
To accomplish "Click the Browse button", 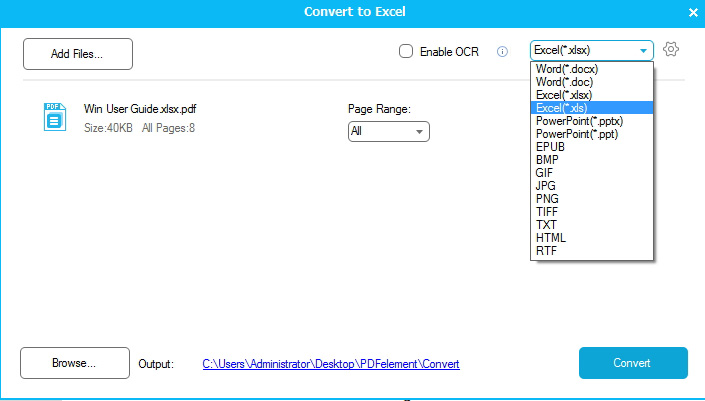I will [75, 363].
